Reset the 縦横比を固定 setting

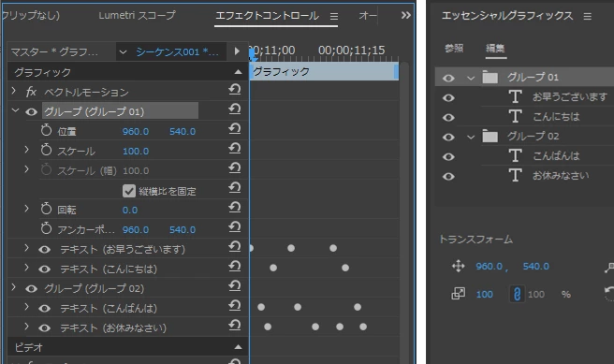[x=235, y=188]
